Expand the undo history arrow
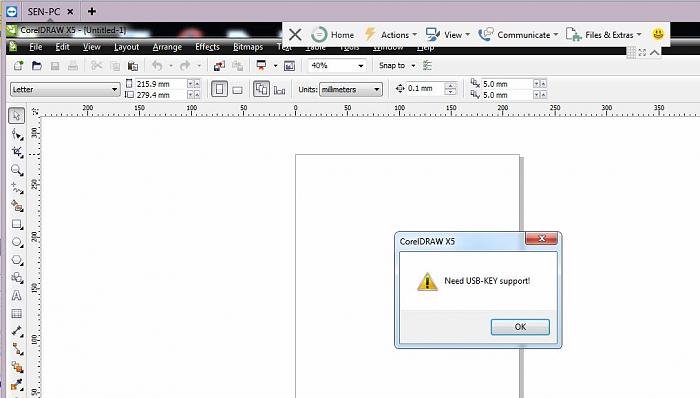700x398 pixels. tap(171, 66)
